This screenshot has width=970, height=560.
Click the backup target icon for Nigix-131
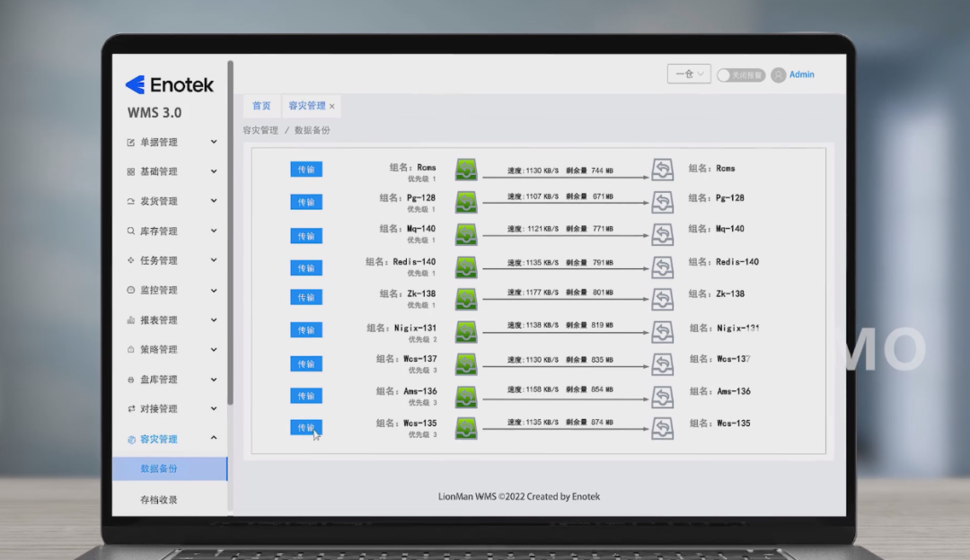click(662, 332)
